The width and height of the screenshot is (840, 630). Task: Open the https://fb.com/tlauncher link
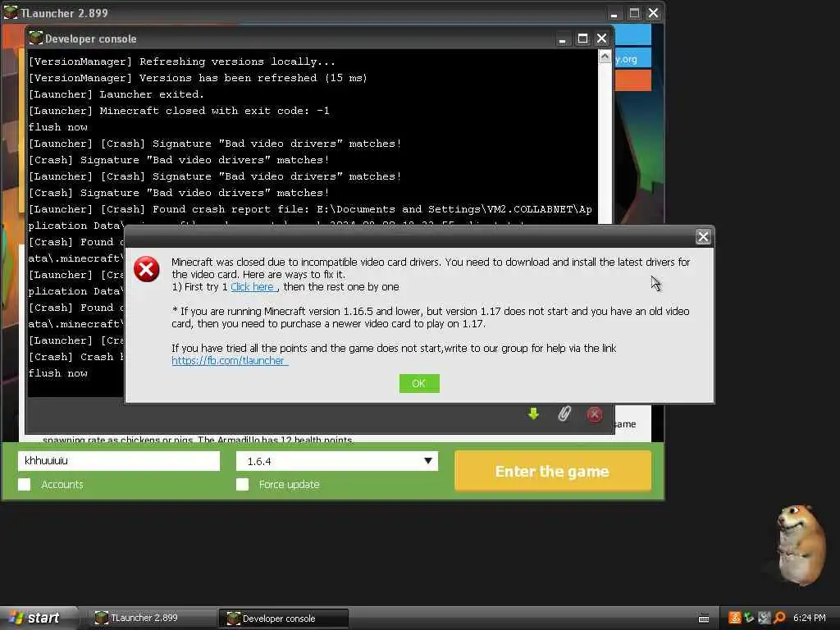(x=229, y=361)
